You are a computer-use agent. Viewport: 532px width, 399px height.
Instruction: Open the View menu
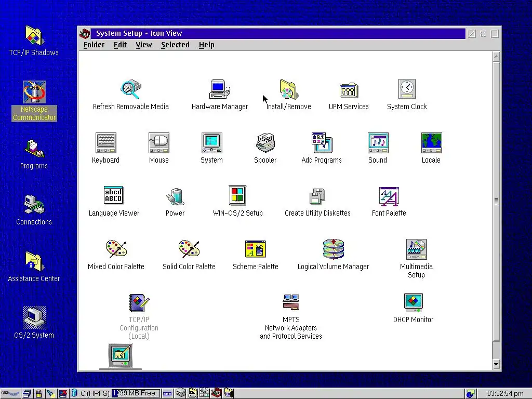144,45
